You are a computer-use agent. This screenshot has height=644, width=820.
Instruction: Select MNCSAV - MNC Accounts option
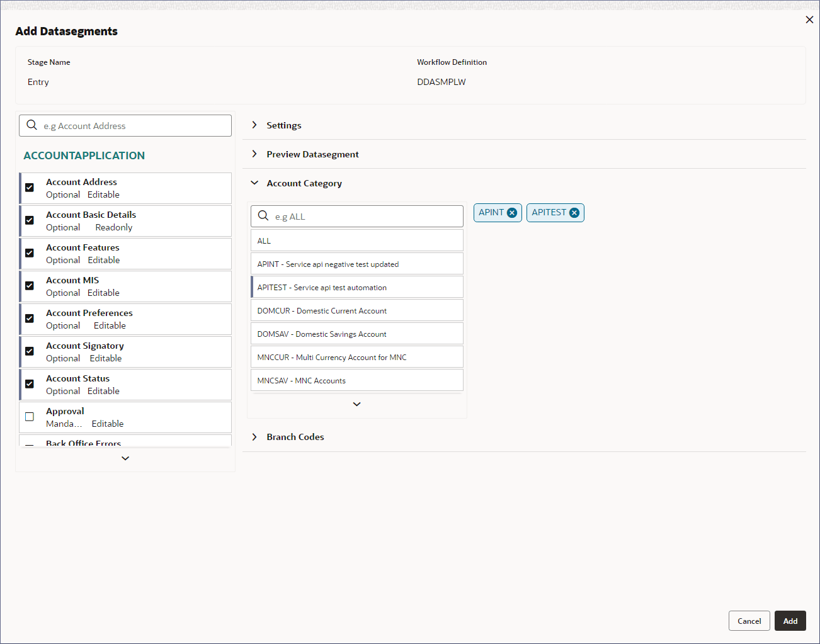[x=356, y=380]
